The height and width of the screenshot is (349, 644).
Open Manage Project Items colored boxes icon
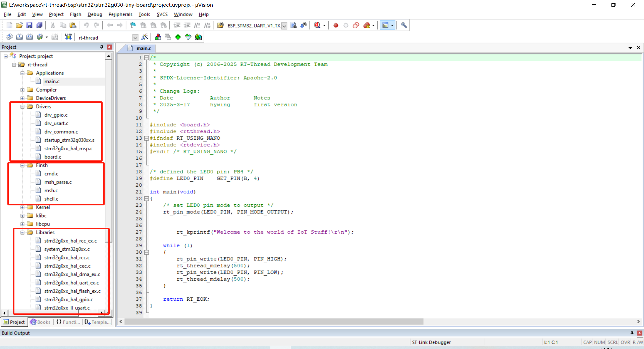click(x=158, y=37)
